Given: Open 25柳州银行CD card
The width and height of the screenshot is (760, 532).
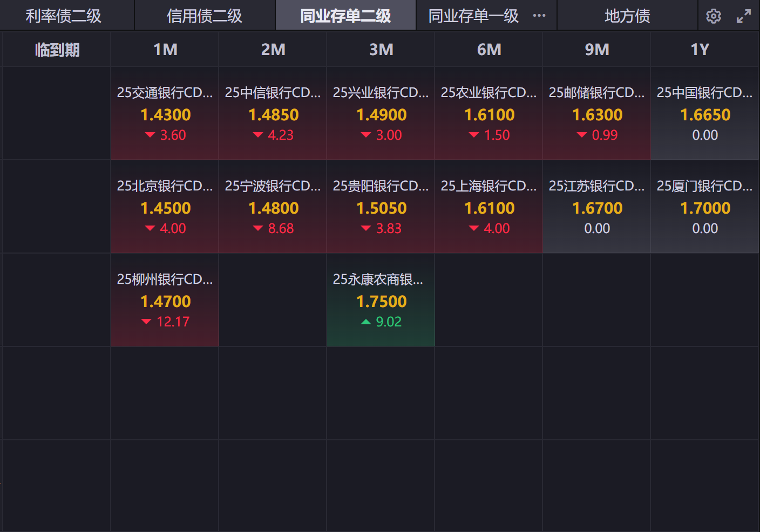Looking at the screenshot, I should (x=165, y=300).
